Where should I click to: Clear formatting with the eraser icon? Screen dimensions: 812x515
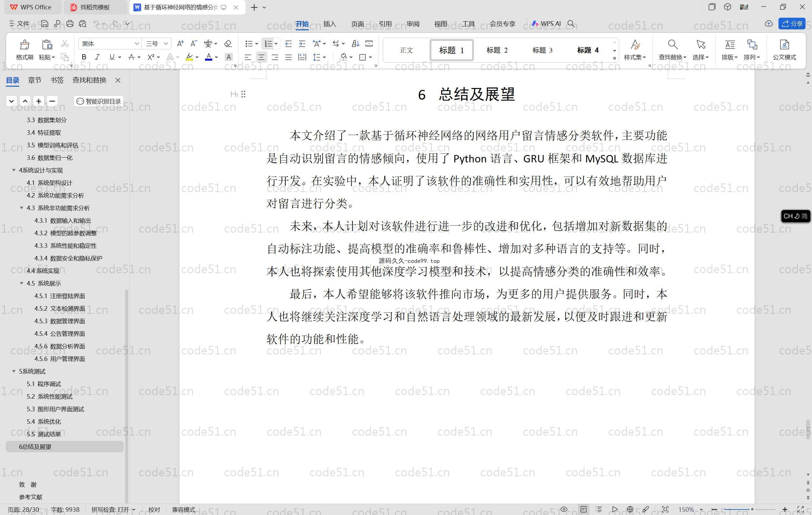coord(228,44)
